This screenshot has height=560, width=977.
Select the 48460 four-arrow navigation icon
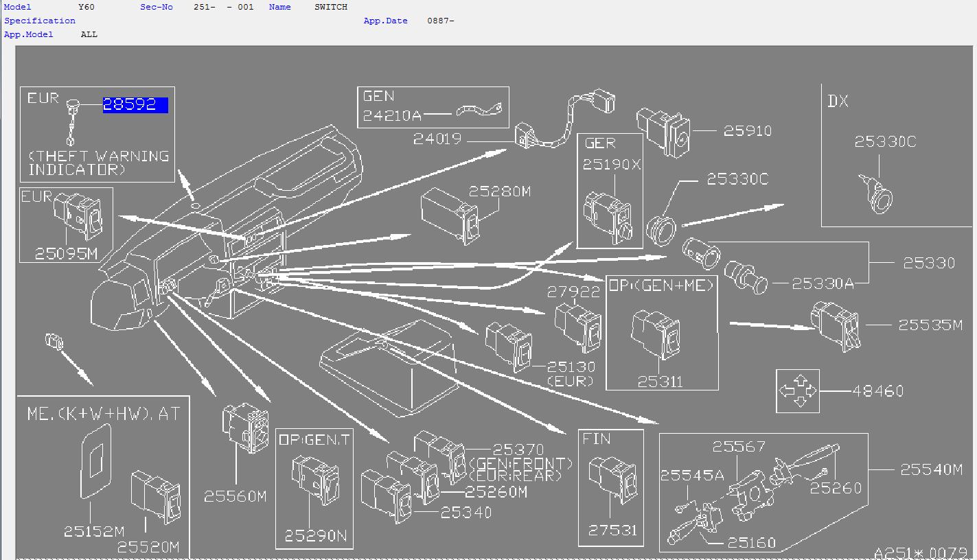798,391
